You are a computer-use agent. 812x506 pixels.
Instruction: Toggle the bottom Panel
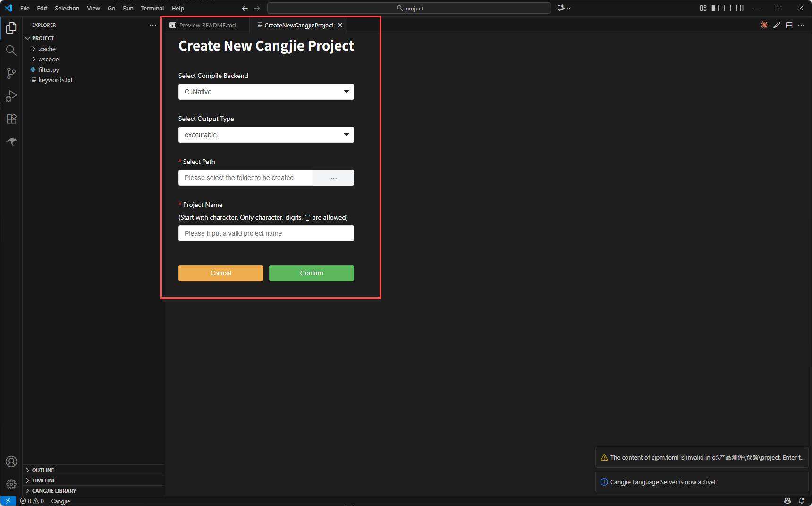(727, 8)
